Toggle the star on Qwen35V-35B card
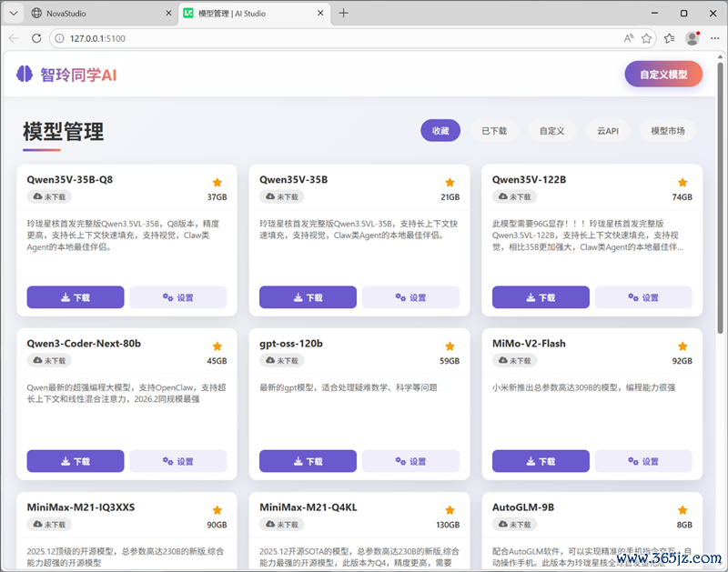728x572 pixels. (450, 182)
